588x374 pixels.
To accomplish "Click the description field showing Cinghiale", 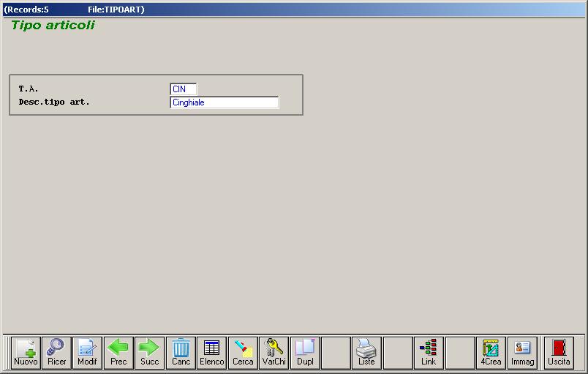I will pos(225,102).
